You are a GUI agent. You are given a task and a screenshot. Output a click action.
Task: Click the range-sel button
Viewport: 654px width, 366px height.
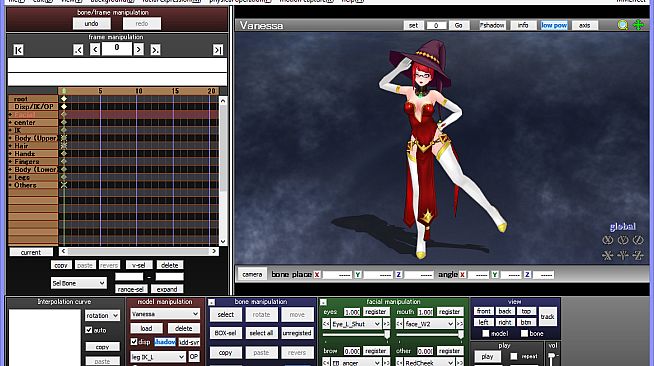tap(130, 289)
